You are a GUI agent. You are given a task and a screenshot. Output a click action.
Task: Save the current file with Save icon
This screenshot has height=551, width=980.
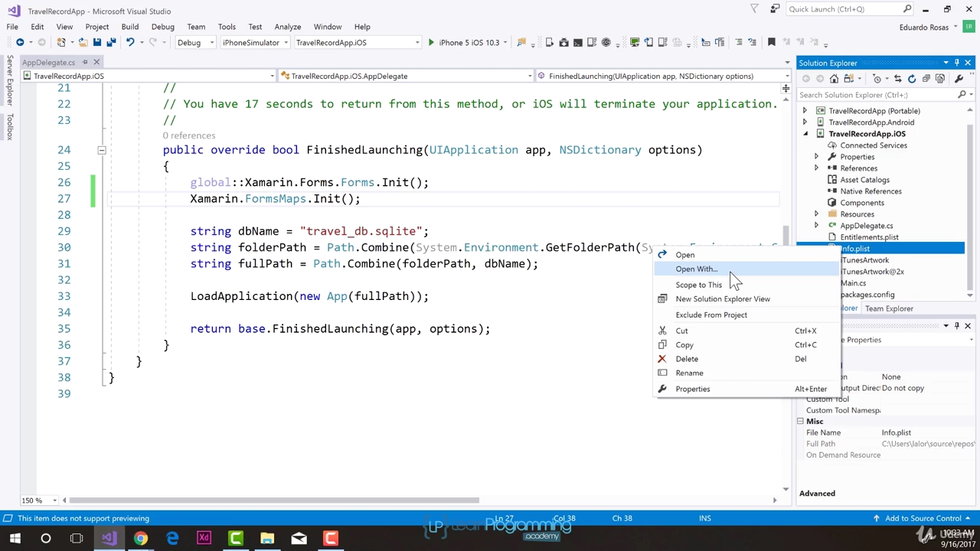[x=97, y=42]
